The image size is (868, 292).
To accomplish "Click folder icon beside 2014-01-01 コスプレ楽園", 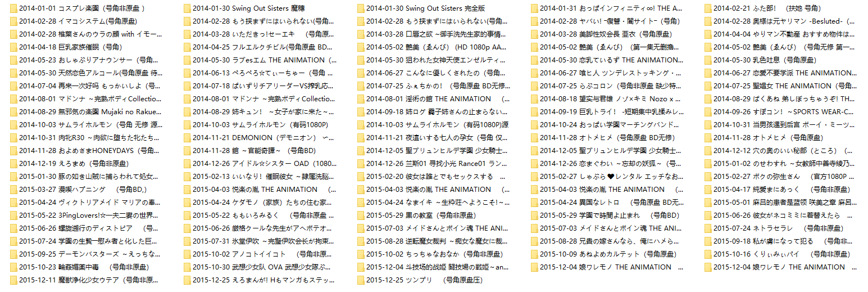I will coord(13,8).
